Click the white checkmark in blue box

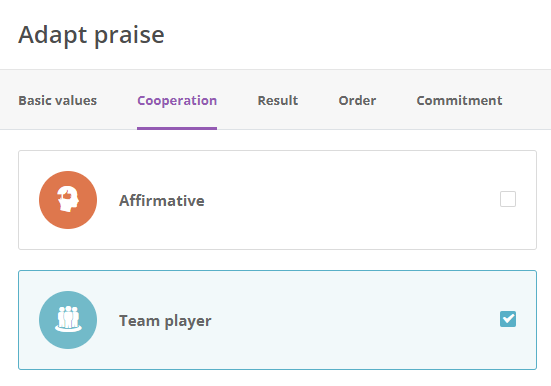pyautogui.click(x=508, y=319)
